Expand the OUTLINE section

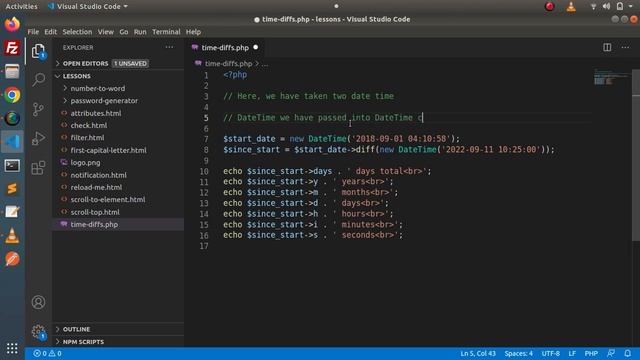point(76,329)
